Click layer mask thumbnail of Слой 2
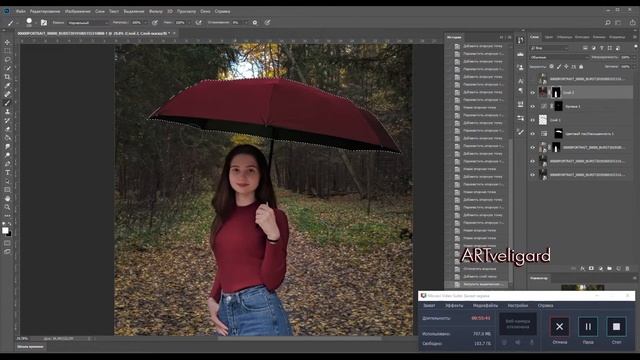The height and width of the screenshot is (360, 640). [x=556, y=93]
